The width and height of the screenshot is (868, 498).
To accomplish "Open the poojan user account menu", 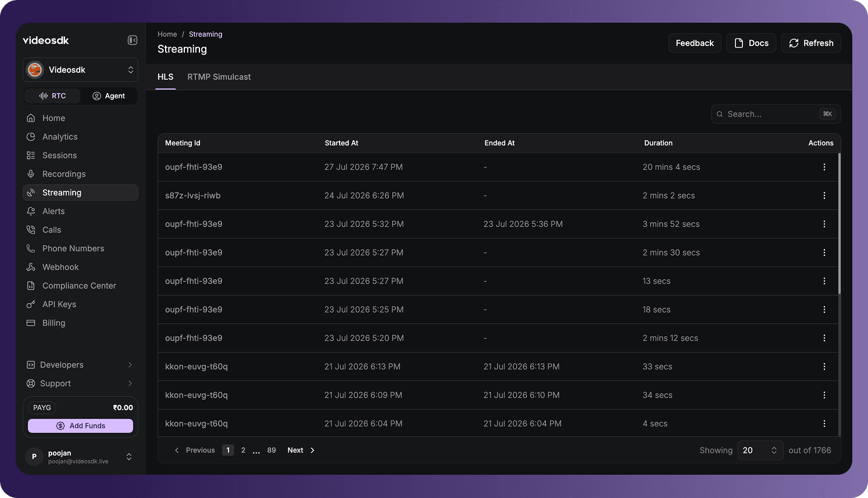I will (80, 457).
